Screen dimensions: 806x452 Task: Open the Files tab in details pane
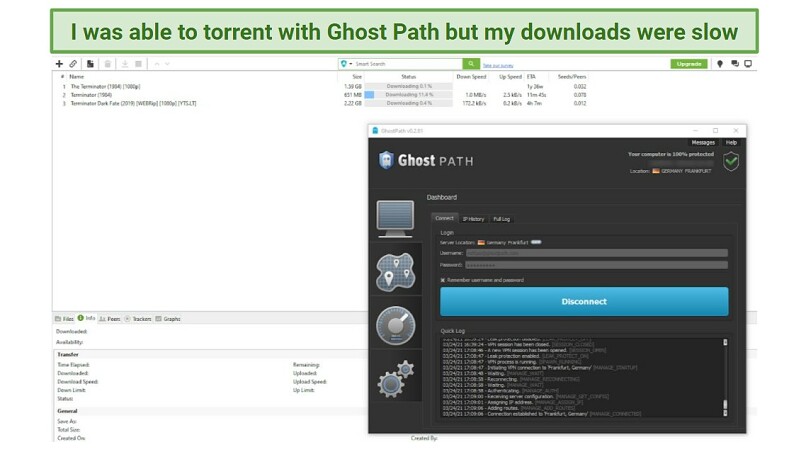point(64,319)
